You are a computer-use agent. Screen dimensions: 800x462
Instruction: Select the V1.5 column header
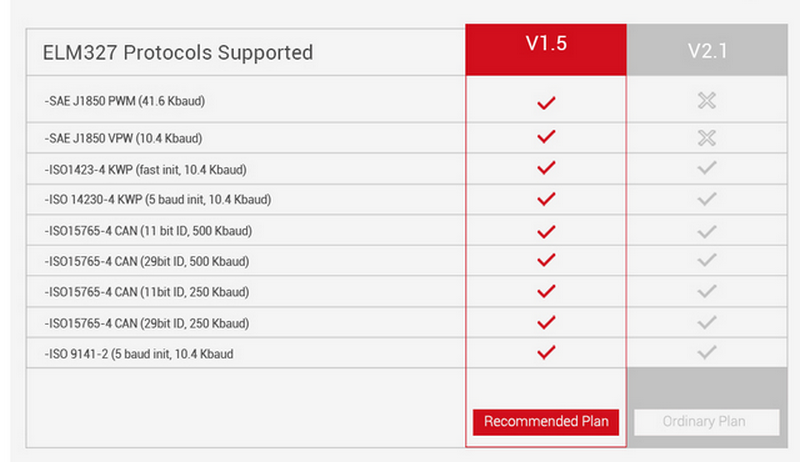tap(546, 47)
